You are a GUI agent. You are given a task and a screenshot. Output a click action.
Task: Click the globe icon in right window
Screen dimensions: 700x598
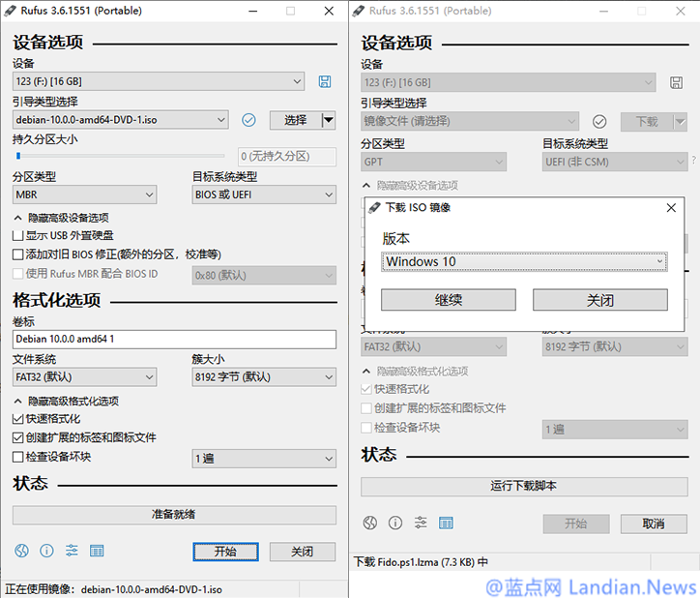[x=369, y=523]
